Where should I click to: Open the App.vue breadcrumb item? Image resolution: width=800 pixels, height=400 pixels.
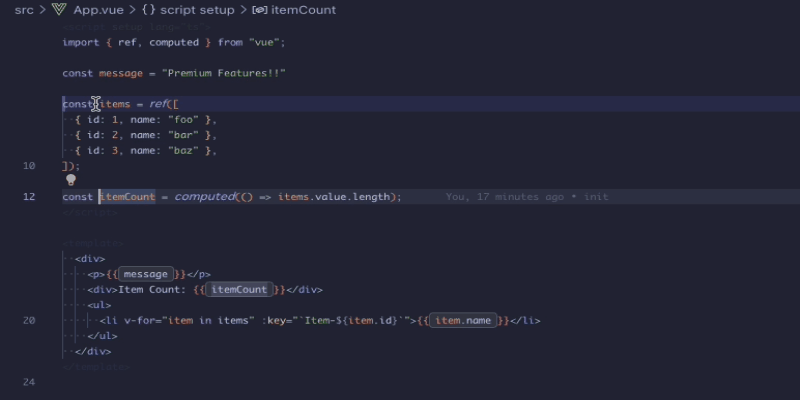(98, 10)
